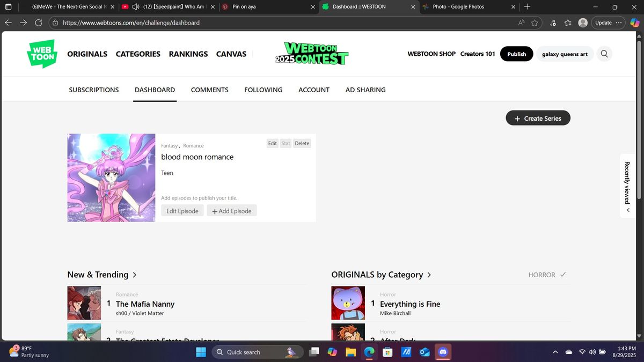
Task: Open the site search magnifier icon
Action: tap(604, 54)
